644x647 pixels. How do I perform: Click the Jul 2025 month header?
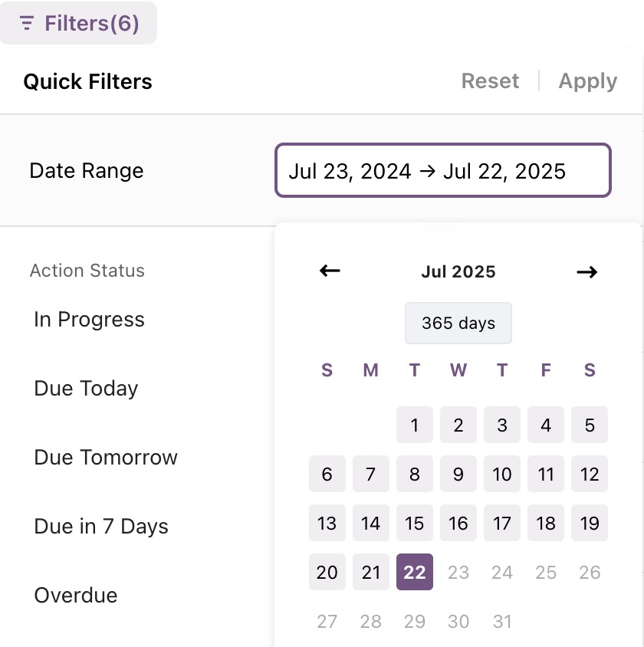pyautogui.click(x=458, y=272)
